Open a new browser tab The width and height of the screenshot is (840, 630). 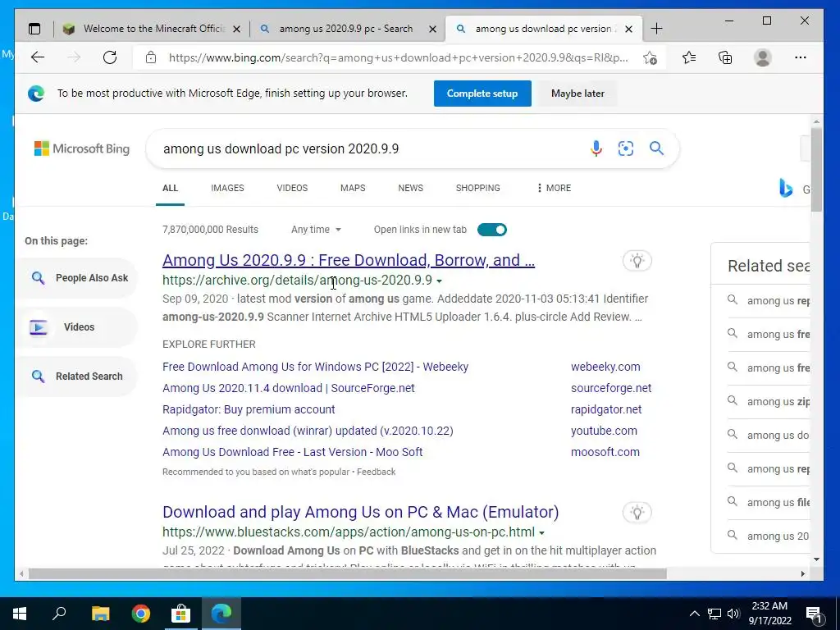tap(657, 29)
